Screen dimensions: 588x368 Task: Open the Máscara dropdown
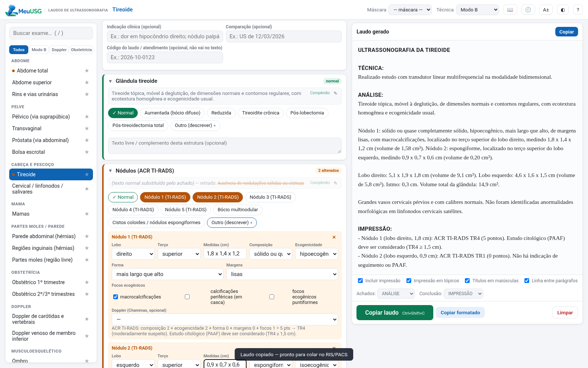click(x=410, y=10)
